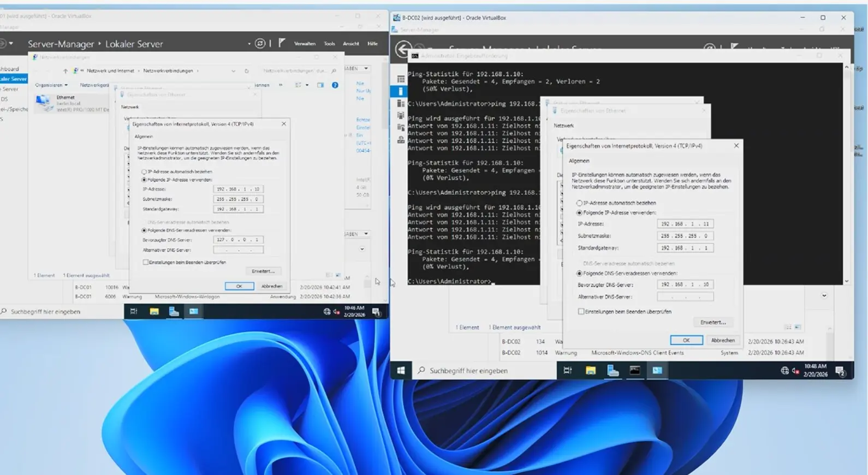
Task: Open command prompt icon on B-DC02 taskbar
Action: (634, 370)
